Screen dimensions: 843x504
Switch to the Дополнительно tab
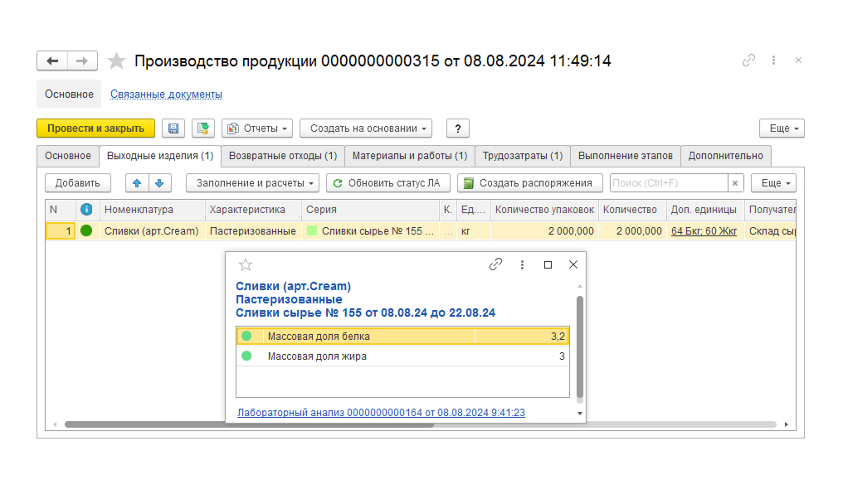tap(726, 156)
